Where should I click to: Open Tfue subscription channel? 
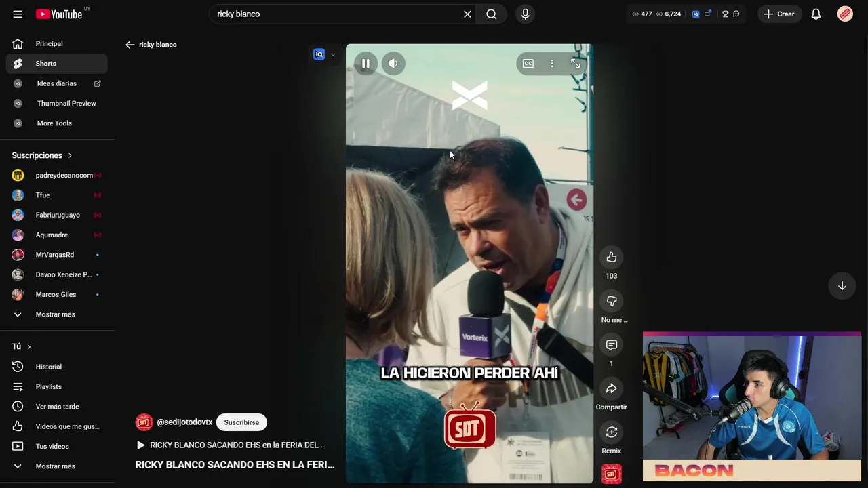point(57,195)
